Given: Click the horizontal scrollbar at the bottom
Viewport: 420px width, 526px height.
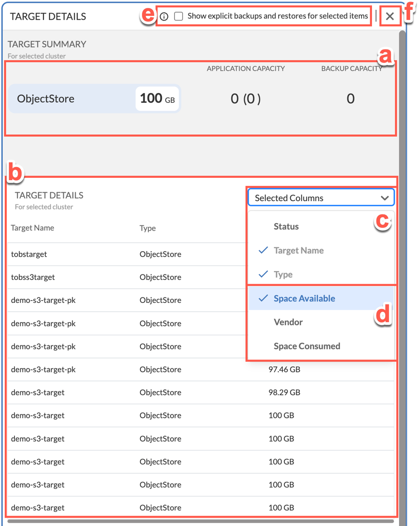Looking at the screenshot, I should (201, 521).
